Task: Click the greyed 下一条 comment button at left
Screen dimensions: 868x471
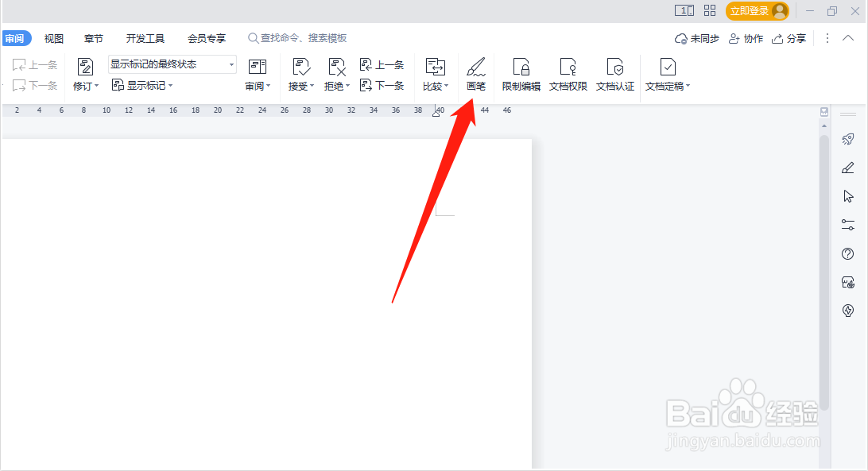Action: pyautogui.click(x=35, y=85)
